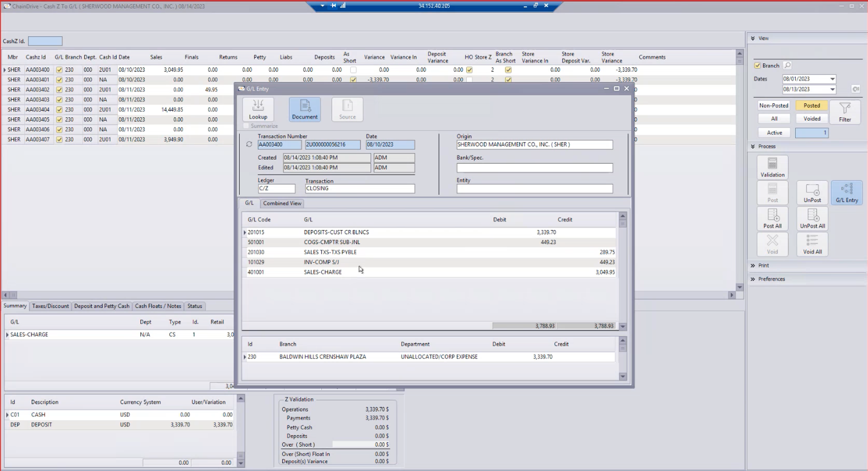Collapse the View panel section
The width and height of the screenshot is (868, 471).
point(753,38)
